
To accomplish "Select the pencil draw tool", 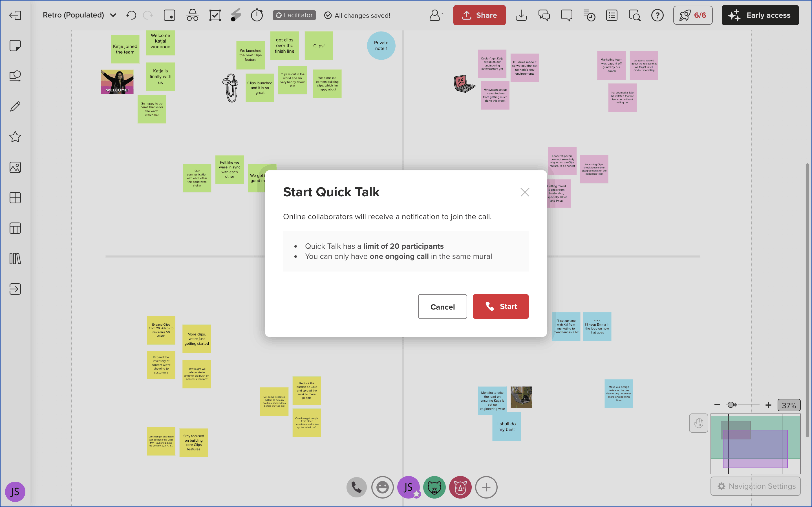I will [15, 107].
